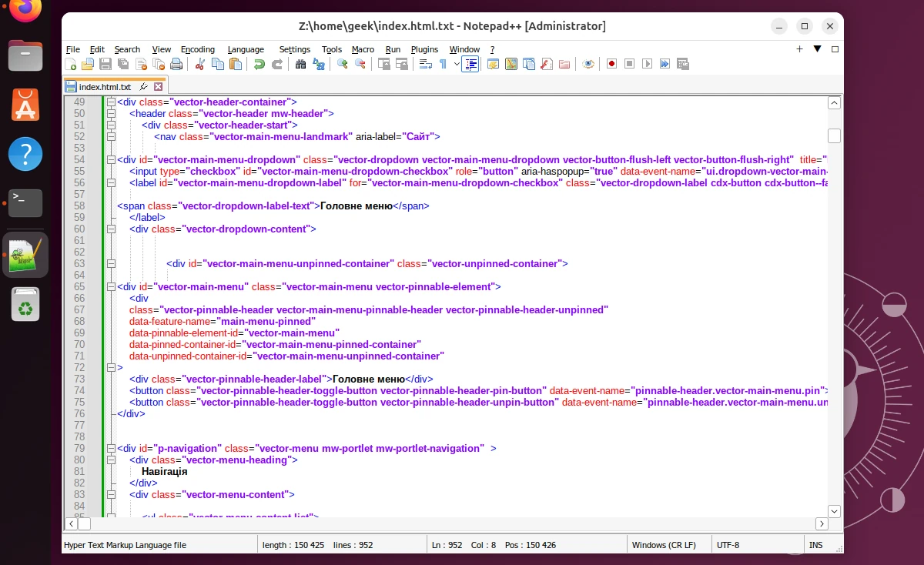924x565 pixels.
Task: Run macro multiple times with the double-arrow icon
Action: point(665,64)
